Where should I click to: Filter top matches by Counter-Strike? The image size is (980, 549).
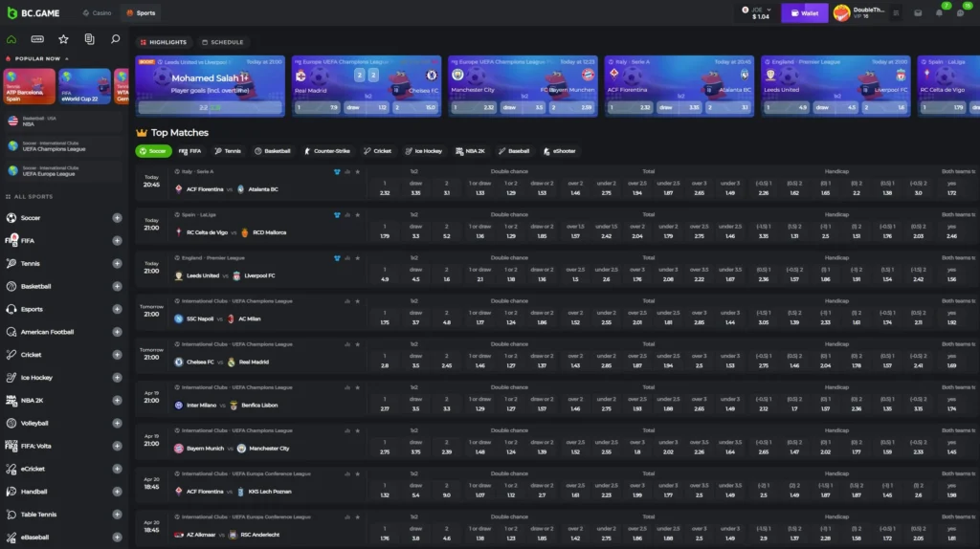[x=327, y=151]
